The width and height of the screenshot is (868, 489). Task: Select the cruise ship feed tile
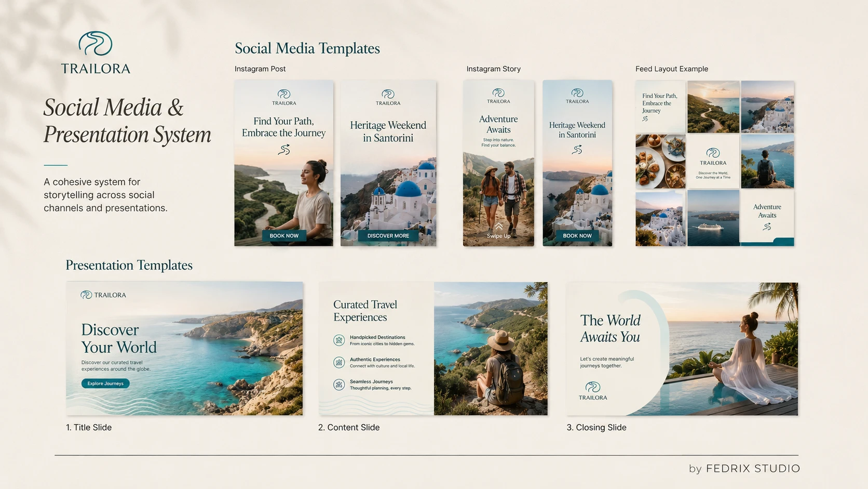pyautogui.click(x=713, y=218)
